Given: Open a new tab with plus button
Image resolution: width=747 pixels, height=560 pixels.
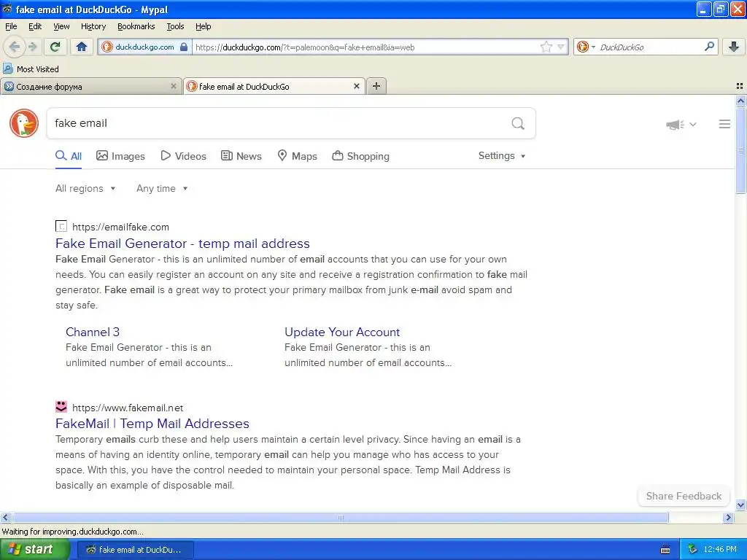Looking at the screenshot, I should point(376,86).
